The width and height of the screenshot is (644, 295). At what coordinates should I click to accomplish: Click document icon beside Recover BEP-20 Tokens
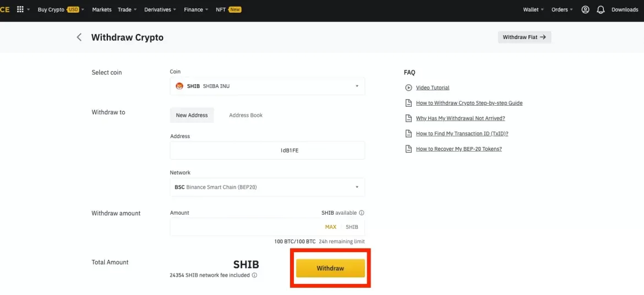(408, 149)
